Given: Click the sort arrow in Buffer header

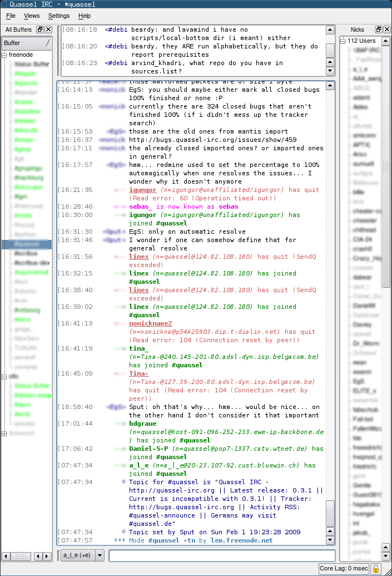Looking at the screenshot, I should point(48,43).
